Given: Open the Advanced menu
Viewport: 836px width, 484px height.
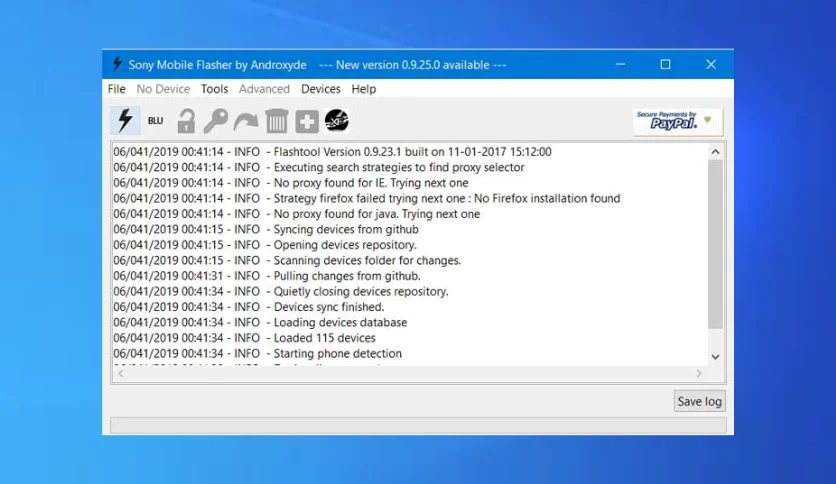Looking at the screenshot, I should pos(264,89).
